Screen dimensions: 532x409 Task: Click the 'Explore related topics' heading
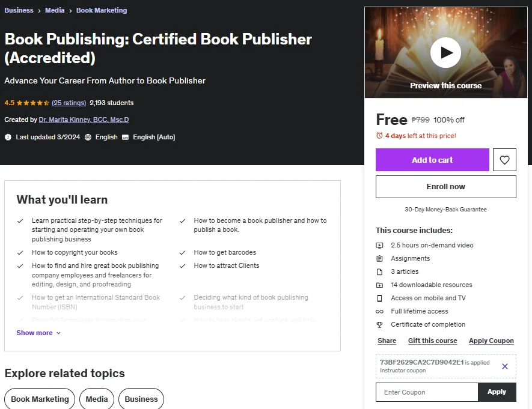pyautogui.click(x=64, y=373)
